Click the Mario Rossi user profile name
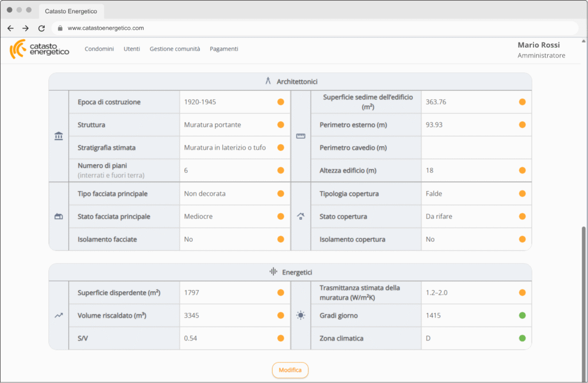The image size is (588, 383). 538,45
